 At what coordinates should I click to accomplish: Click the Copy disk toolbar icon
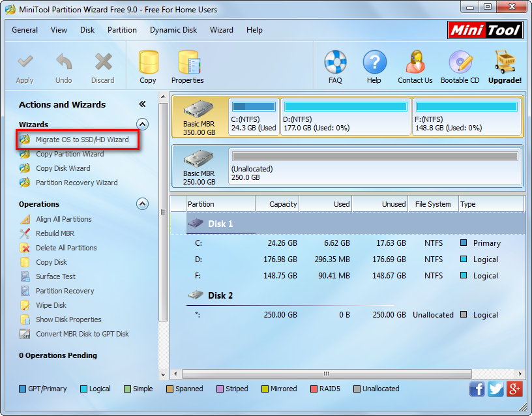pos(148,62)
